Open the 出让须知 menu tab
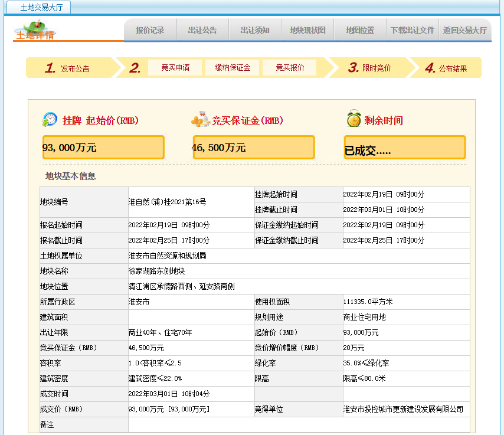This screenshot has width=504, height=435. coord(255,30)
